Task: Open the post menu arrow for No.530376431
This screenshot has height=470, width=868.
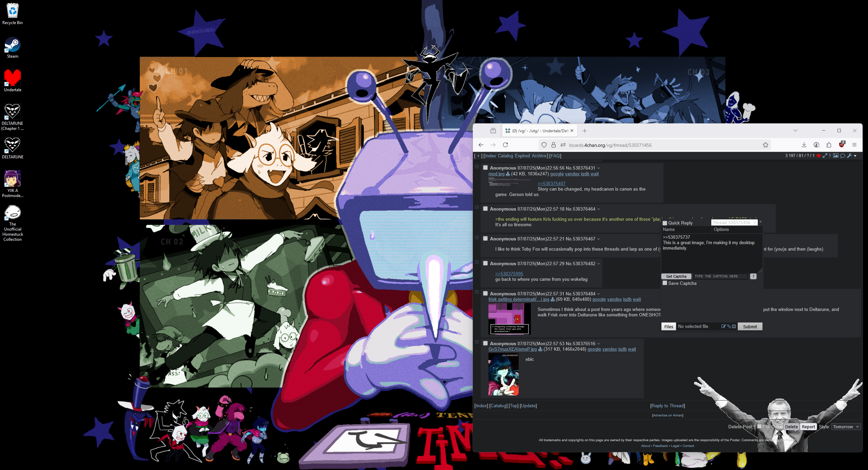Action: 599,168
